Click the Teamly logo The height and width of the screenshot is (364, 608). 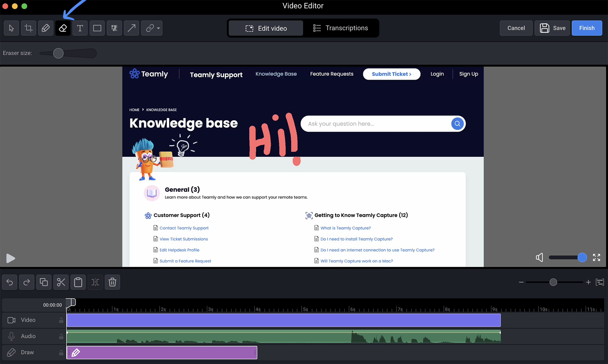[149, 74]
